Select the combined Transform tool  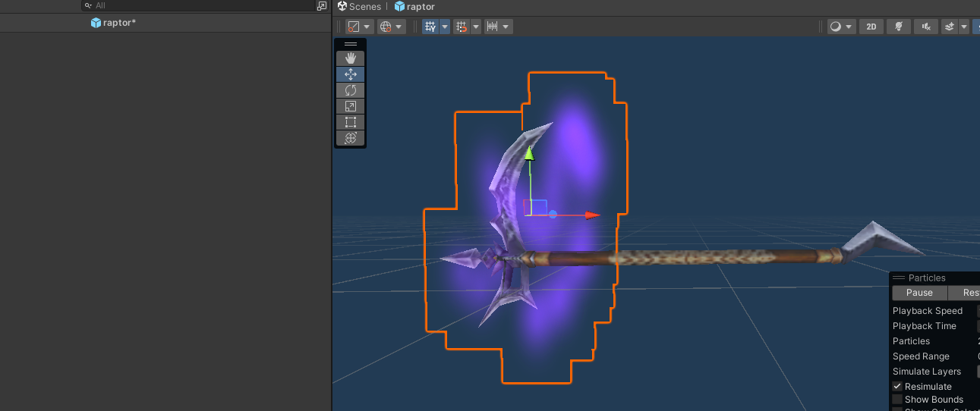point(350,138)
